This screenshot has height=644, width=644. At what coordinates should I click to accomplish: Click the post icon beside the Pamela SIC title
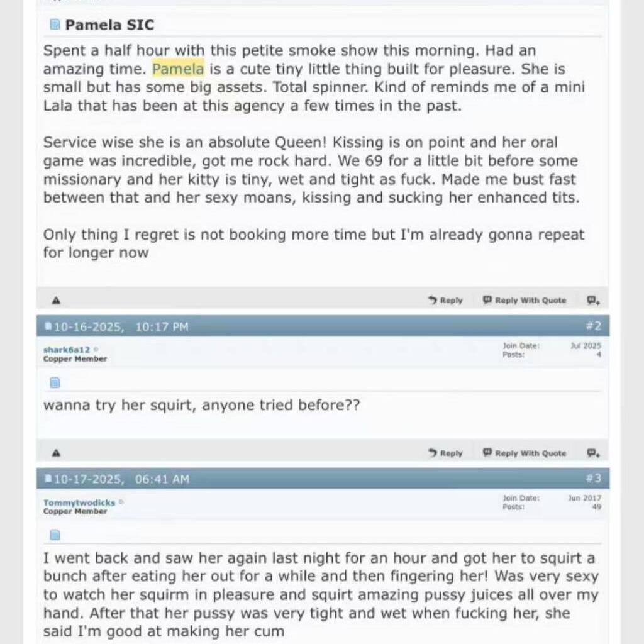click(55, 25)
